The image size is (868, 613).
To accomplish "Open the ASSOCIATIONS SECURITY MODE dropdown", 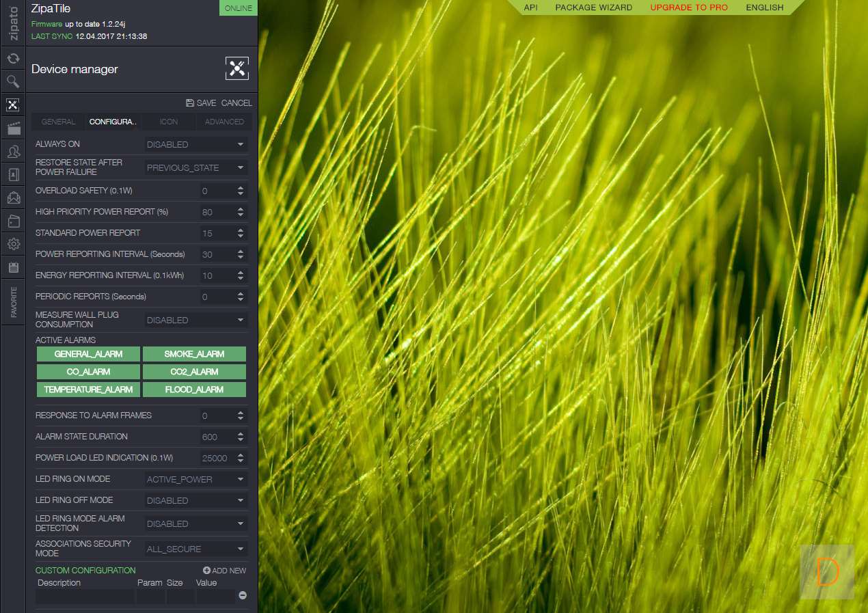I will coord(196,549).
